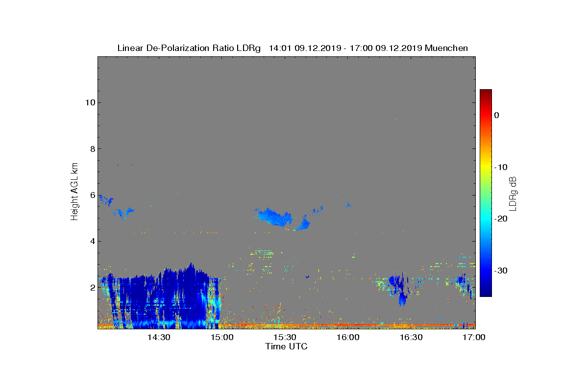588x392 pixels.
Task: Click the Height AGL km axis title
Action: point(74,192)
